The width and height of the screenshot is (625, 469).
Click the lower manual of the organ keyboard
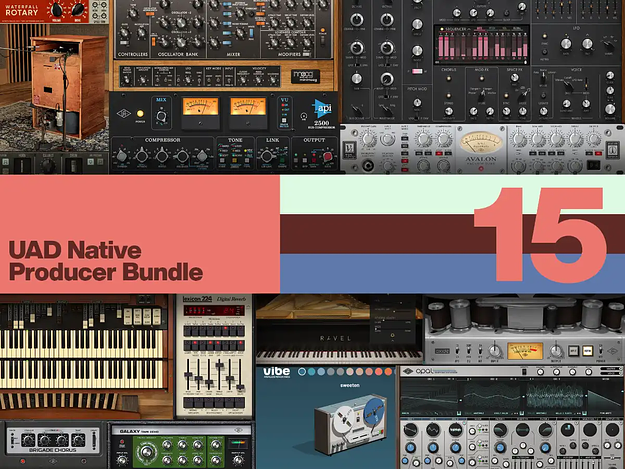pyautogui.click(x=81, y=374)
